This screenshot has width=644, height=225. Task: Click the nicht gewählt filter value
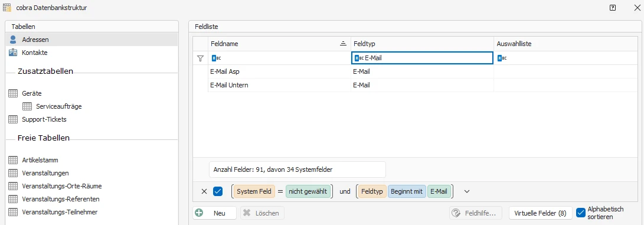coord(308,191)
